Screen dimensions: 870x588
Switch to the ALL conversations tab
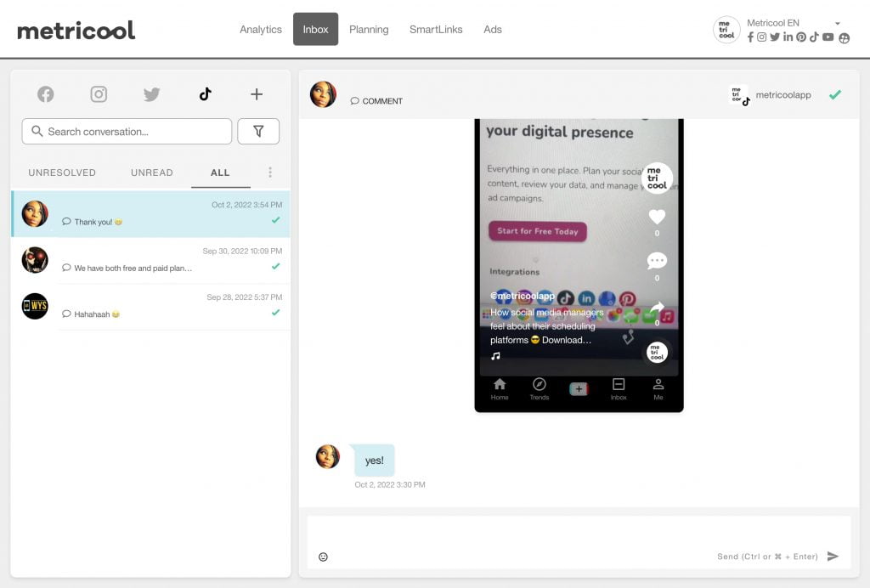tap(220, 172)
